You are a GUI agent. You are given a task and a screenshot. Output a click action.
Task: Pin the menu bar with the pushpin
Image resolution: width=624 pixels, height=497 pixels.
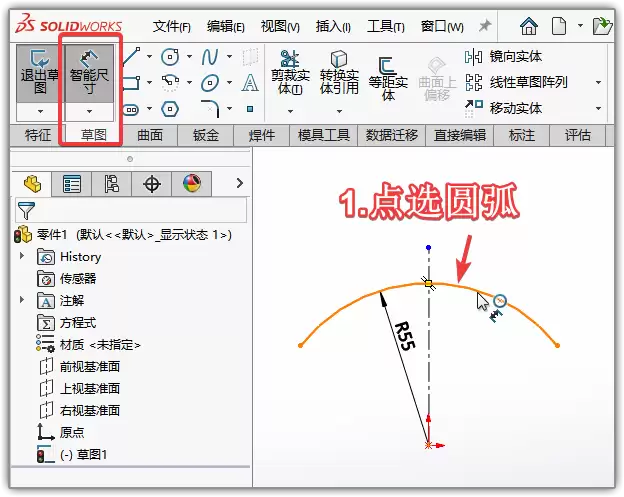(485, 25)
